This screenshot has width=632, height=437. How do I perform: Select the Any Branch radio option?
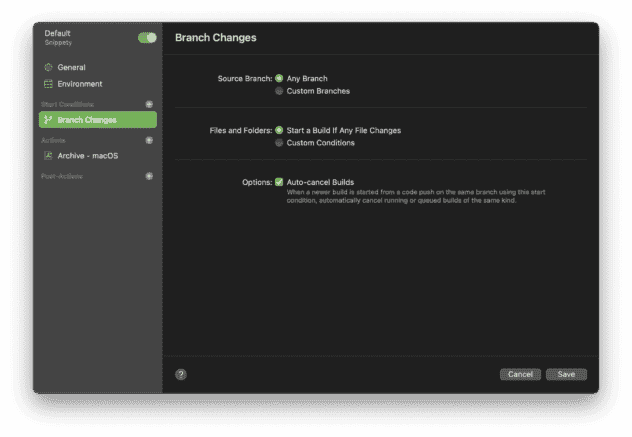pos(279,78)
